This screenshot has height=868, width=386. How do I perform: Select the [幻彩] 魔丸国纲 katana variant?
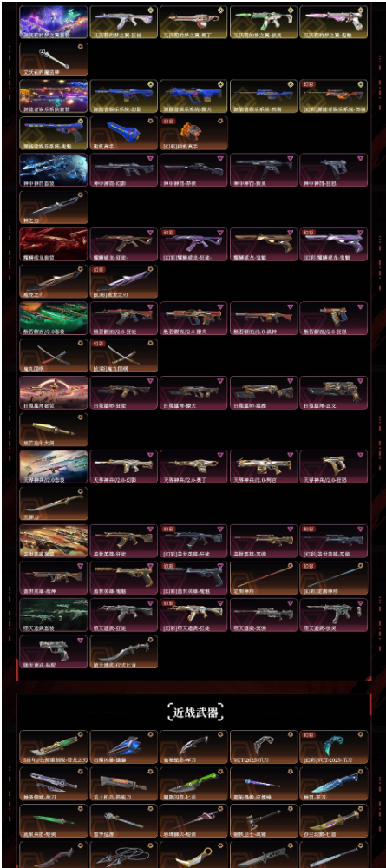coord(124,355)
